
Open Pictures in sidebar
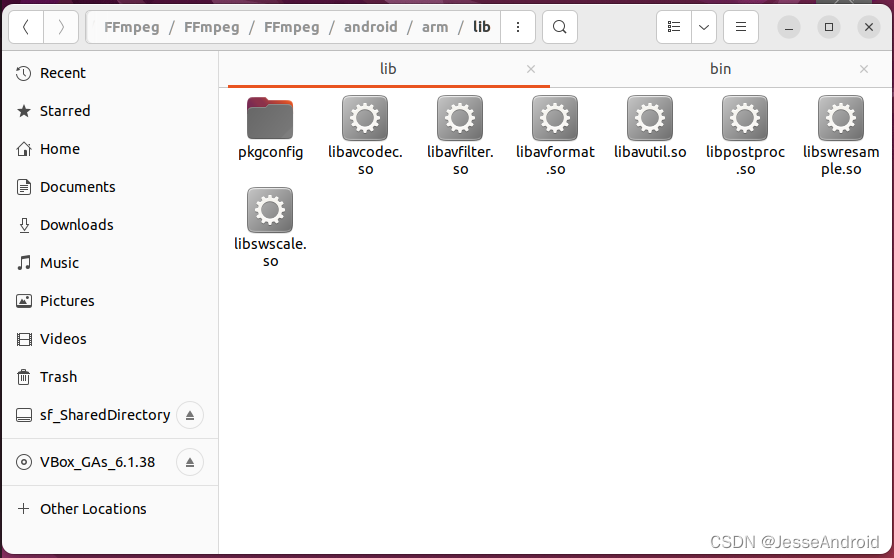(110, 301)
